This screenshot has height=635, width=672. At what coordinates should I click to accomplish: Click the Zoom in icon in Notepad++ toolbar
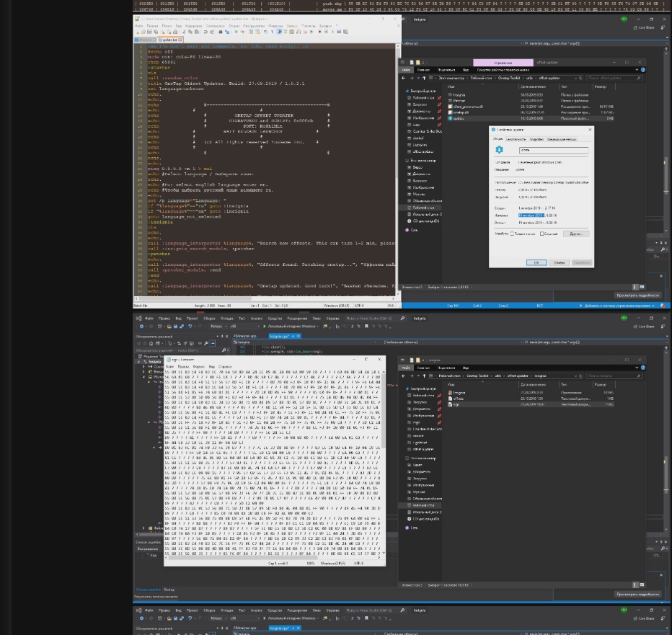click(236, 32)
